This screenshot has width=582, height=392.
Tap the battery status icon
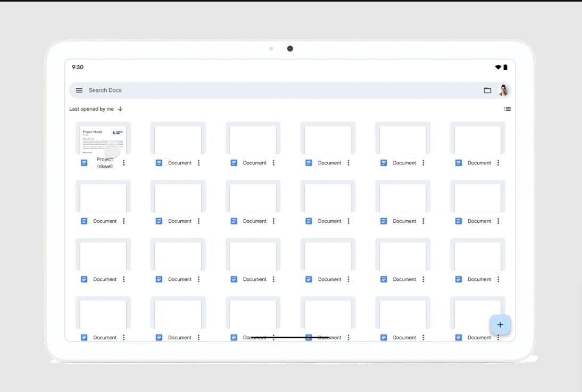point(505,68)
